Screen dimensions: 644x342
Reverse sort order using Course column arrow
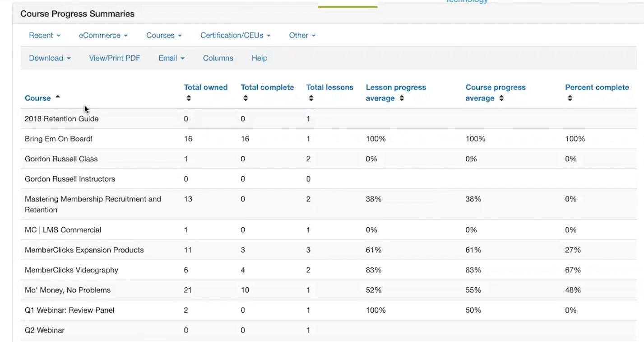[58, 96]
